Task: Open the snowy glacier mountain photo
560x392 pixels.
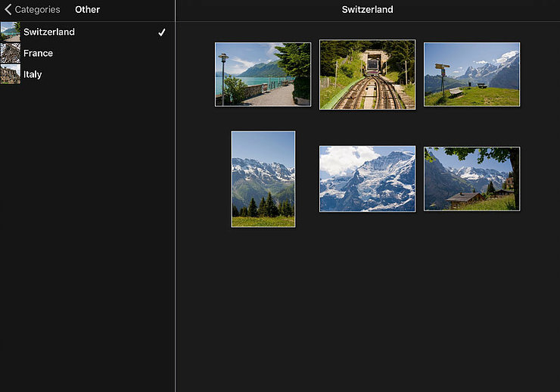Action: (x=367, y=179)
